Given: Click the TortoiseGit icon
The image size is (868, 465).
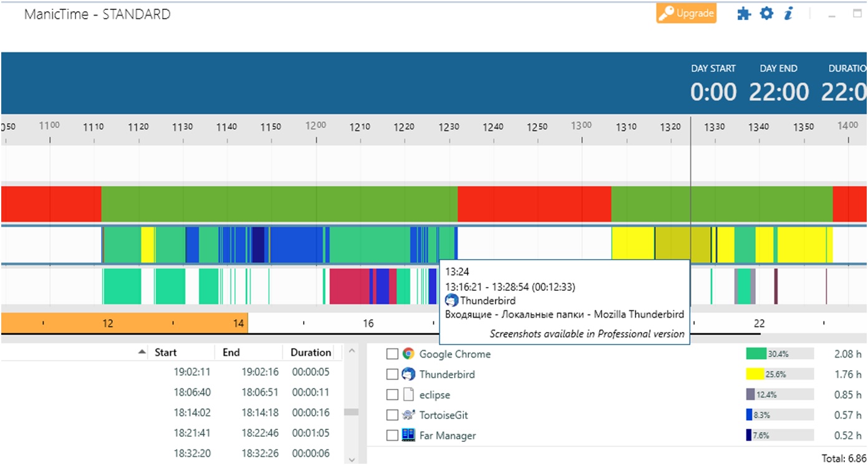Looking at the screenshot, I should tap(408, 414).
